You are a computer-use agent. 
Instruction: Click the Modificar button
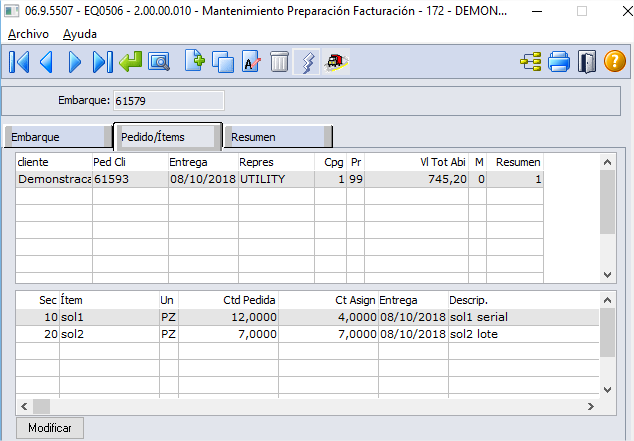tap(50, 428)
